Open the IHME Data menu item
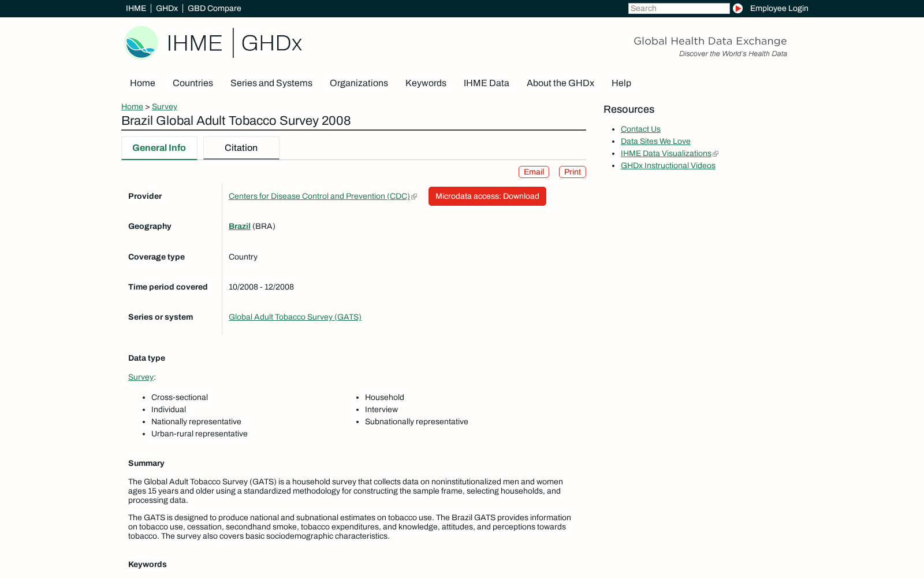 [x=486, y=83]
